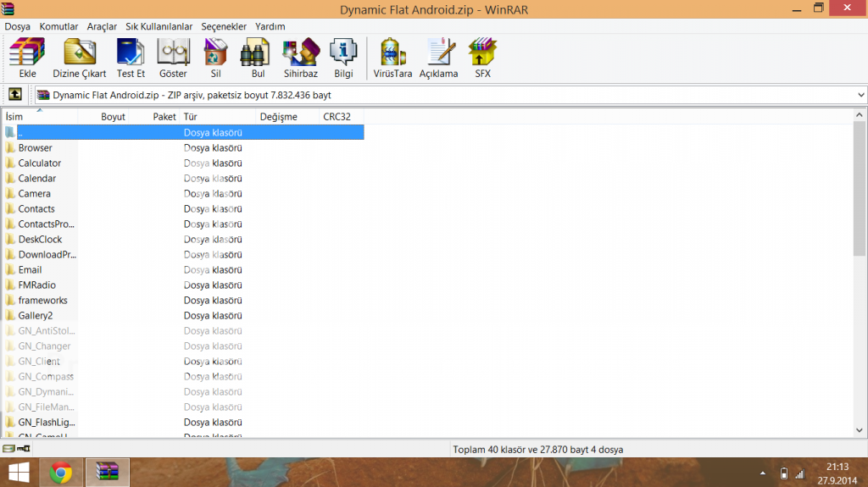Launch the Sihirbaz wizard

300,58
